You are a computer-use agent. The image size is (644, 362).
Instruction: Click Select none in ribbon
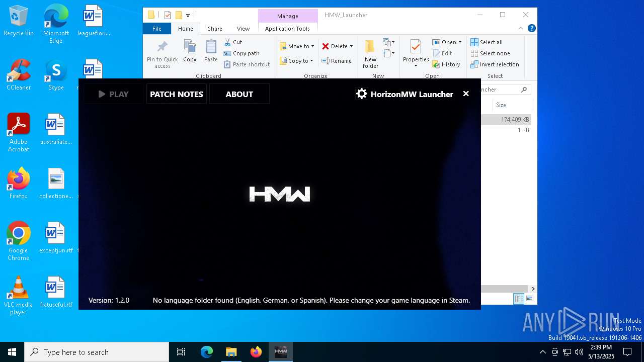(490, 53)
